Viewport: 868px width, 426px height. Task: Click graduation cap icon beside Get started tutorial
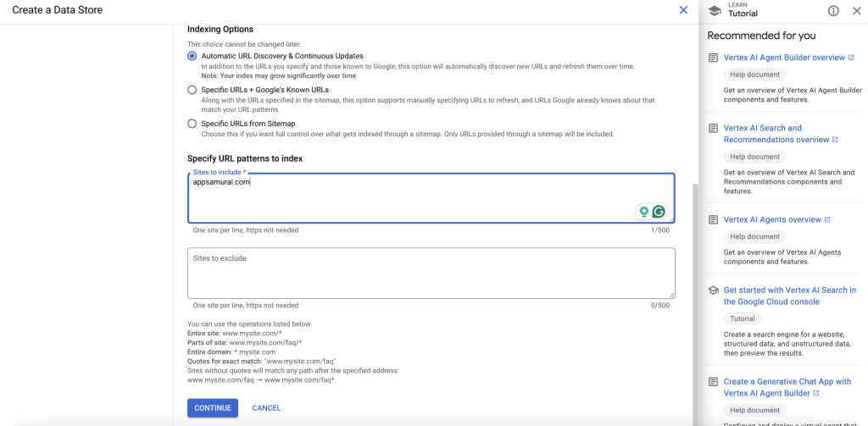[713, 290]
